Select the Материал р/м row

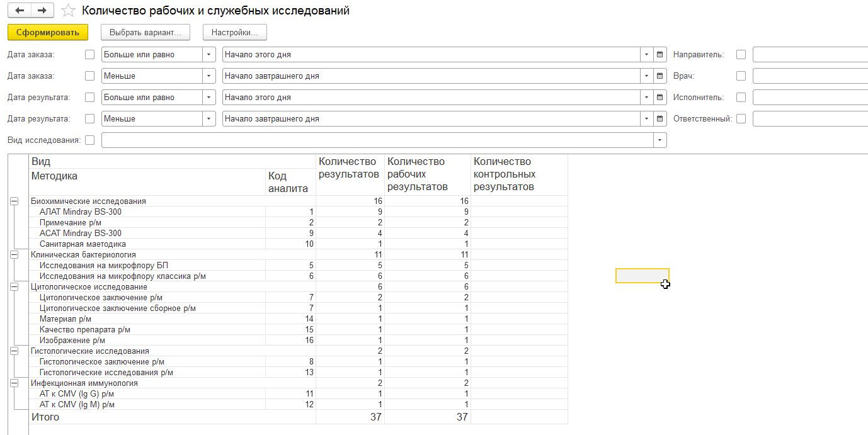click(298, 319)
